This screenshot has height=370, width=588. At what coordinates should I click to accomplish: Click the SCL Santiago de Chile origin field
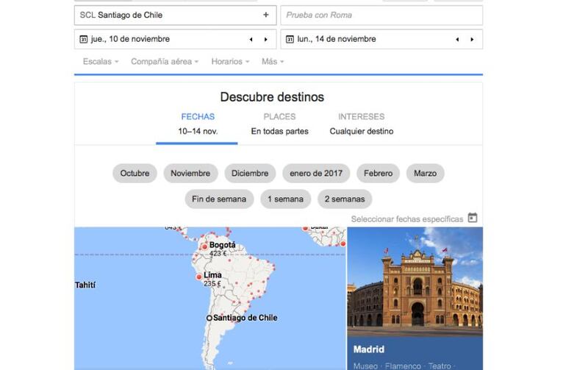point(175,15)
